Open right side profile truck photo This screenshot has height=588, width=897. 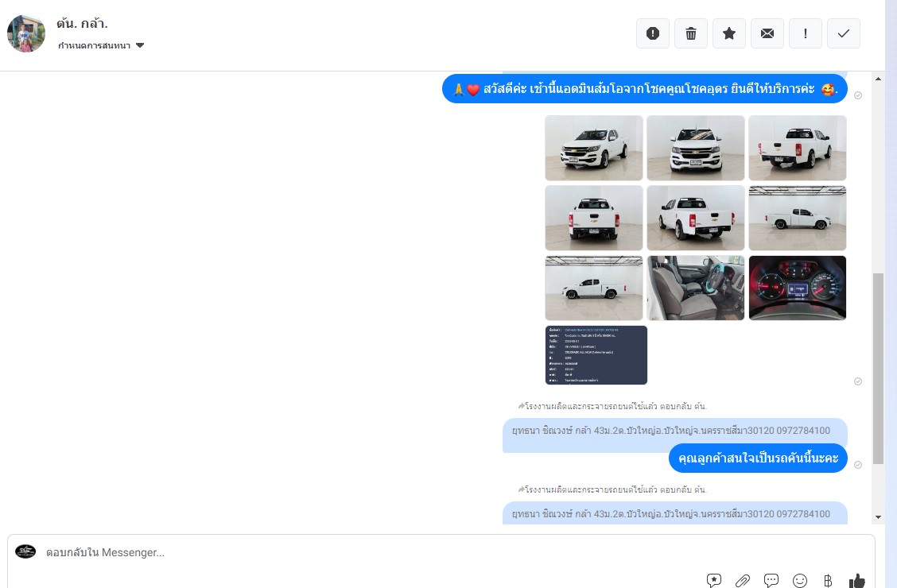[798, 218]
